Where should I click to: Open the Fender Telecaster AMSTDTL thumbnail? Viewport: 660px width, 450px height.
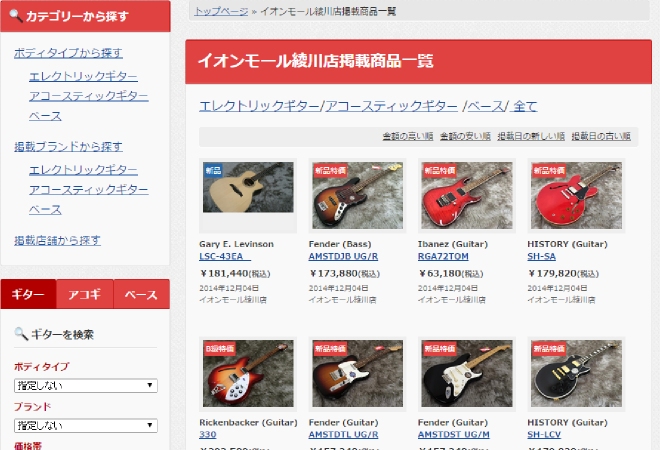[x=357, y=374]
